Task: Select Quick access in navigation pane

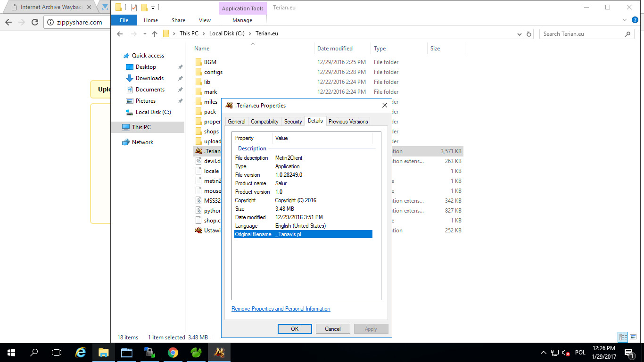Action: (x=148, y=56)
